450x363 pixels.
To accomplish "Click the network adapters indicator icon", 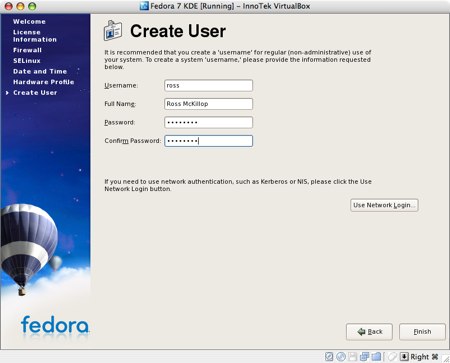I will point(364,357).
